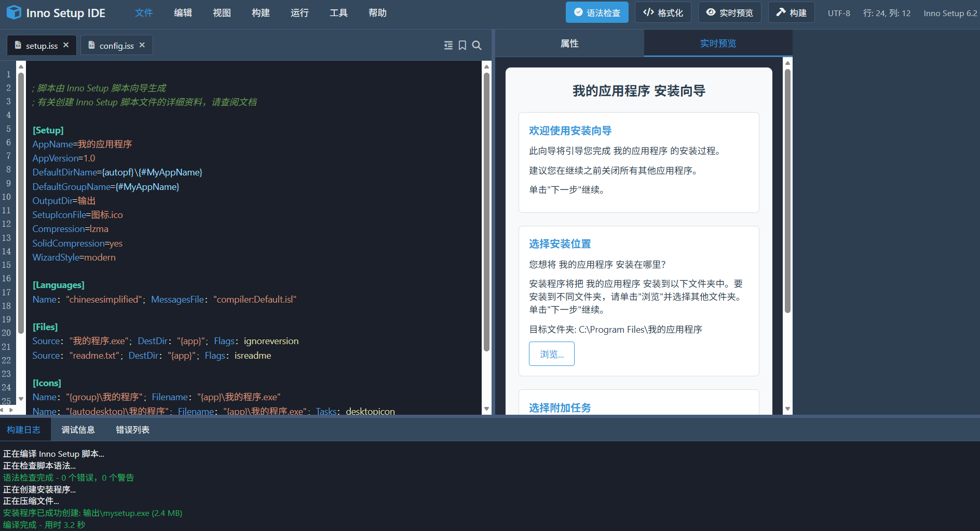Close the setup.iss tab
980x531 pixels.
click(66, 45)
